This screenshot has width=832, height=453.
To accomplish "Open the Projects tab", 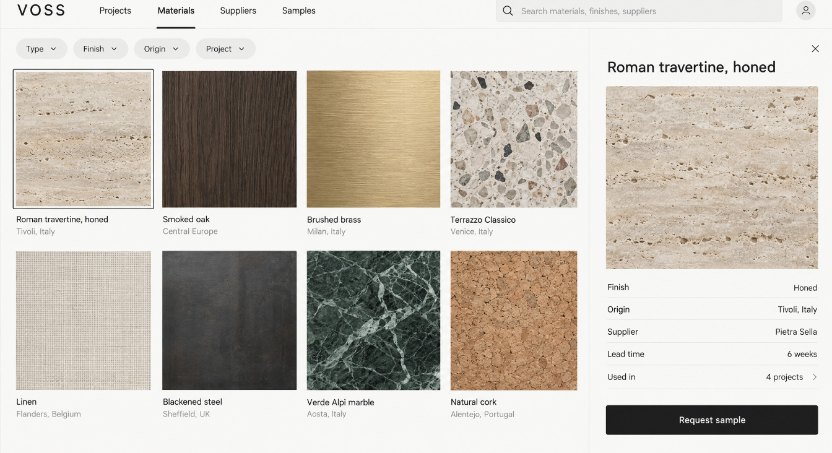I will point(115,11).
